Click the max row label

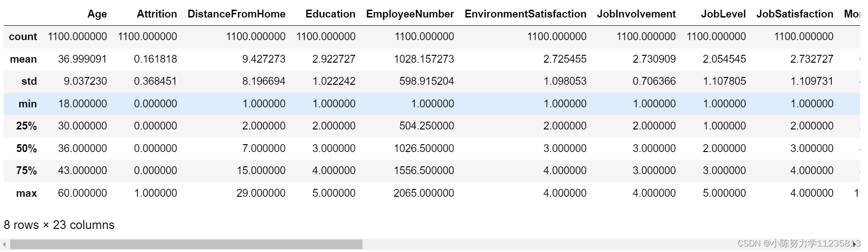(x=26, y=193)
